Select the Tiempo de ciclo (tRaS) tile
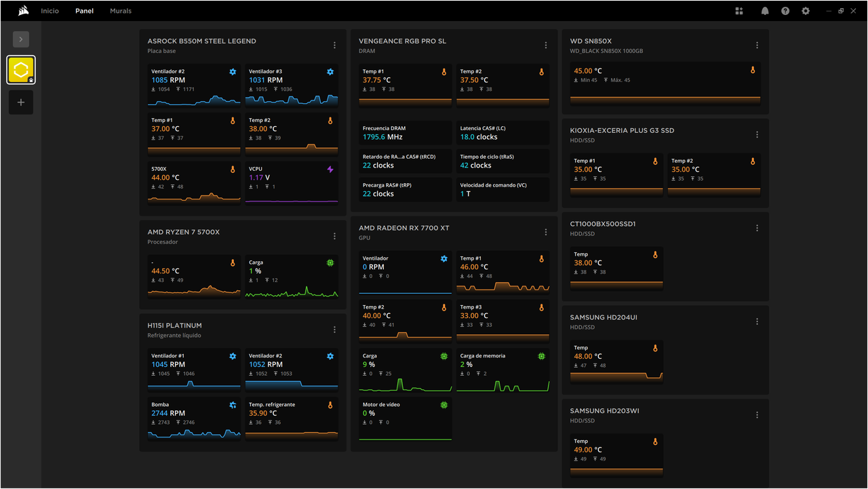The image size is (868, 489). 502,161
